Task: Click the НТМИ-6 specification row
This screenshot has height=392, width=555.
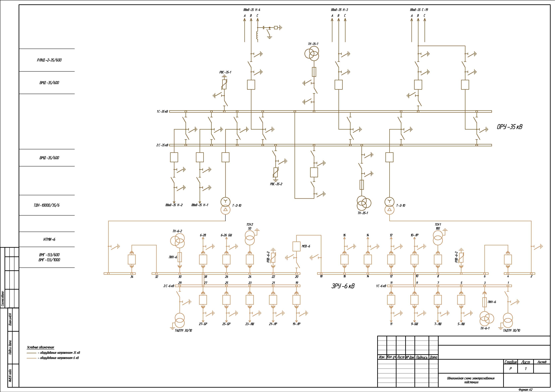Action: pyautogui.click(x=47, y=239)
